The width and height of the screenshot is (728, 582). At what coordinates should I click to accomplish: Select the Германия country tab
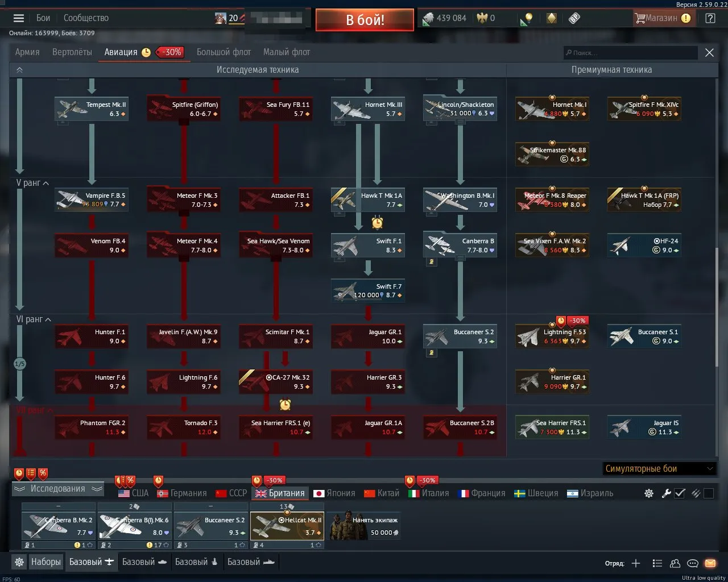182,493
